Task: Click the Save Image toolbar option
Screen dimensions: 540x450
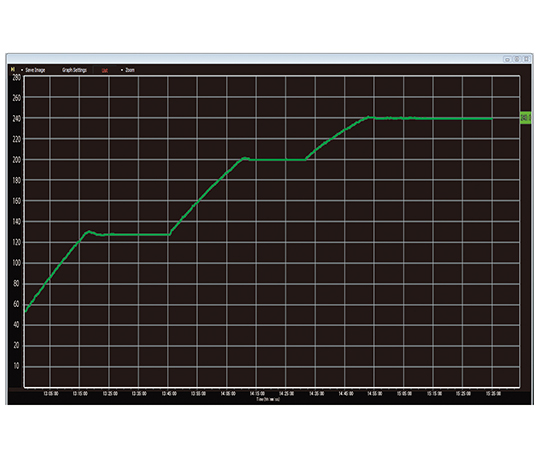Action: point(35,70)
